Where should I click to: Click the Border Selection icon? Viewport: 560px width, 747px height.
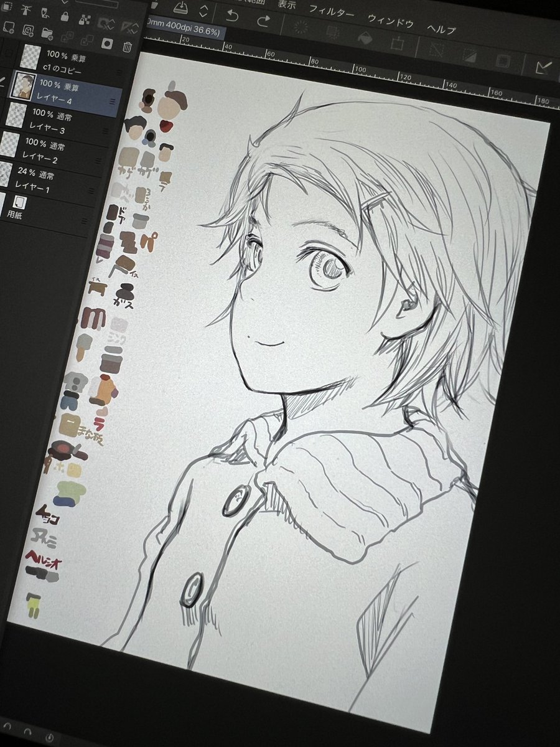(503, 61)
